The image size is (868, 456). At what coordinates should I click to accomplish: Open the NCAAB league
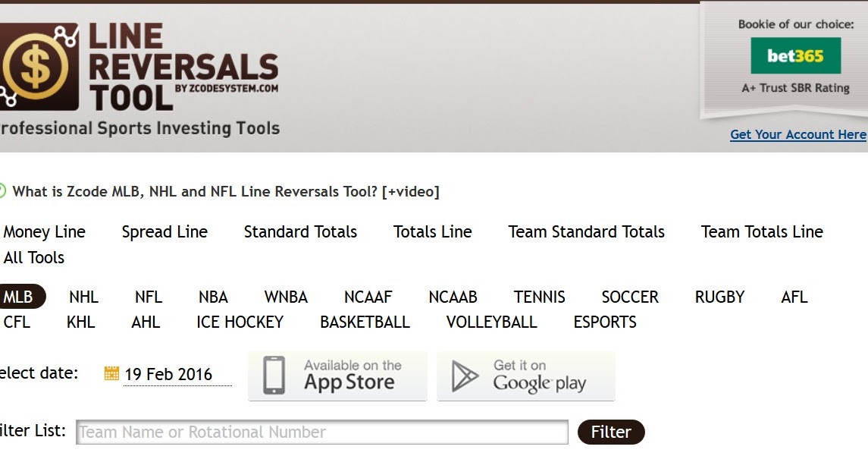click(453, 297)
